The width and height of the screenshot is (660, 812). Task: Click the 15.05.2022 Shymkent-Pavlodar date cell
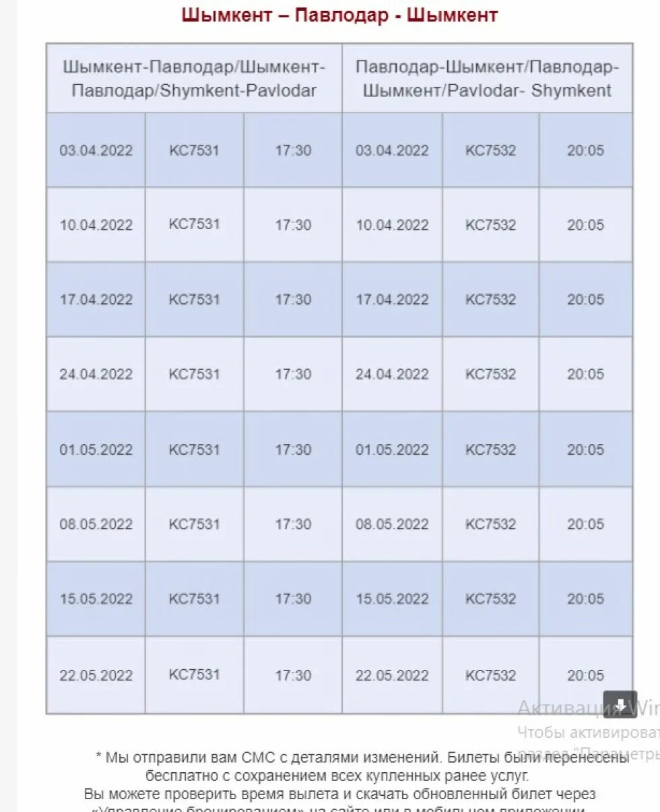coord(96,599)
